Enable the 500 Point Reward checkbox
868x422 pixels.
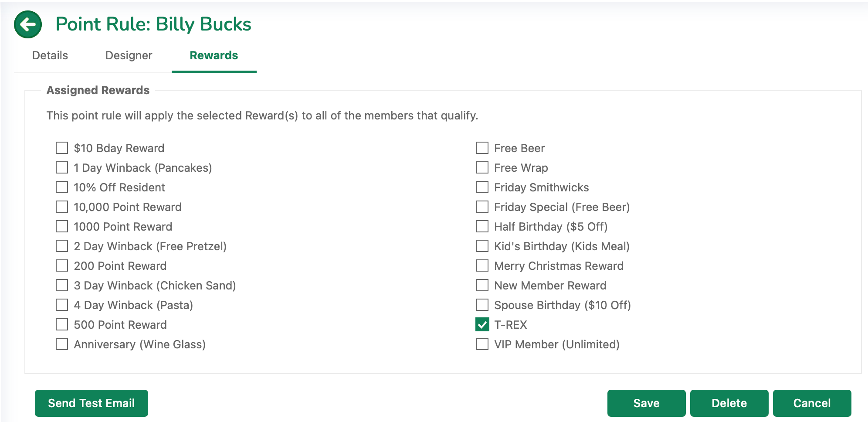62,324
